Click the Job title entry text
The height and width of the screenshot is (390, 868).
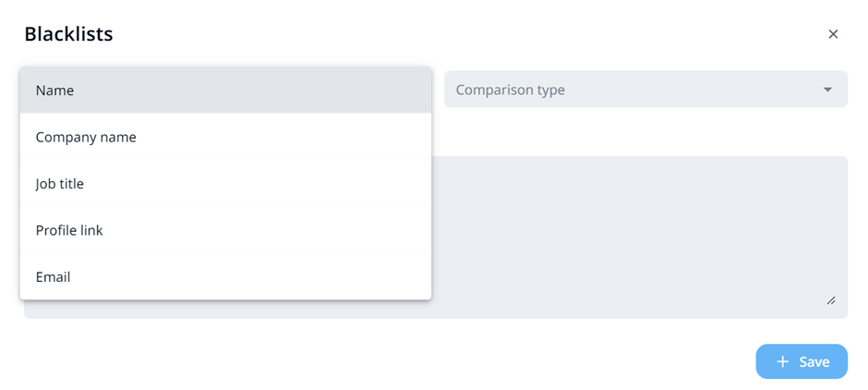tap(60, 184)
